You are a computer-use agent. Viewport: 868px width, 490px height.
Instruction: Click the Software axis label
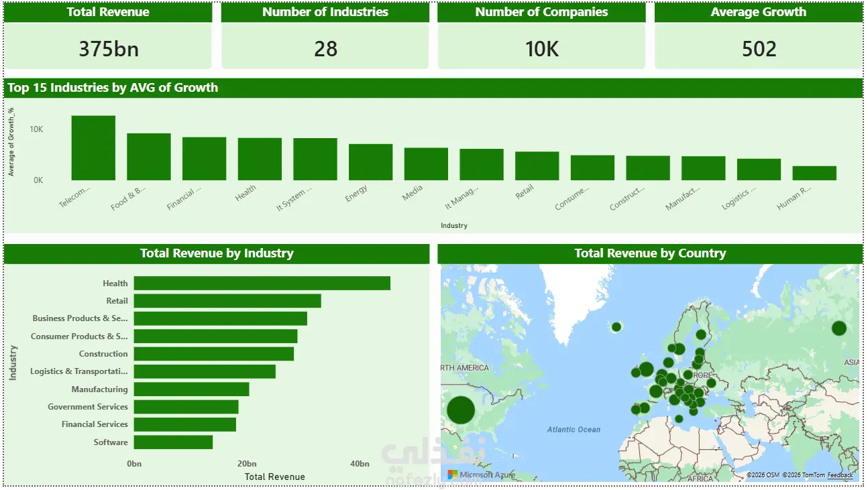(x=111, y=442)
